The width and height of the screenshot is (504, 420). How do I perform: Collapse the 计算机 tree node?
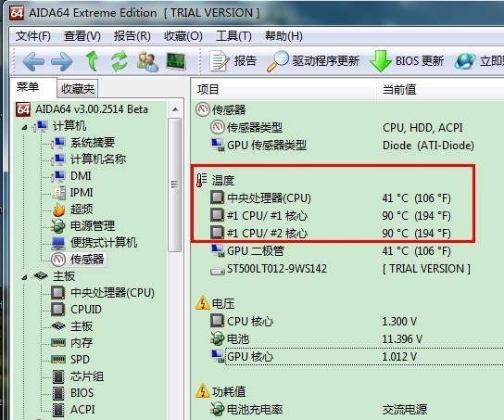[x=24, y=127]
